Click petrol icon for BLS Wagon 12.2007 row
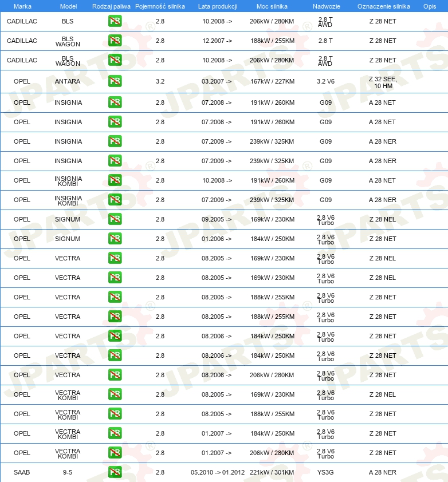Screen dimensions: 448x482 [115, 41]
